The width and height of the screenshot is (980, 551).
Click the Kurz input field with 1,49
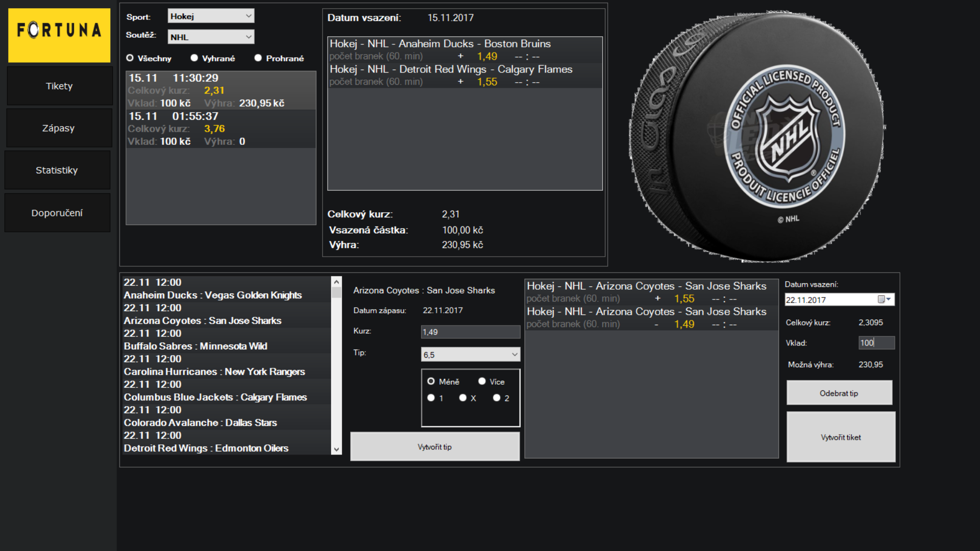tap(471, 332)
